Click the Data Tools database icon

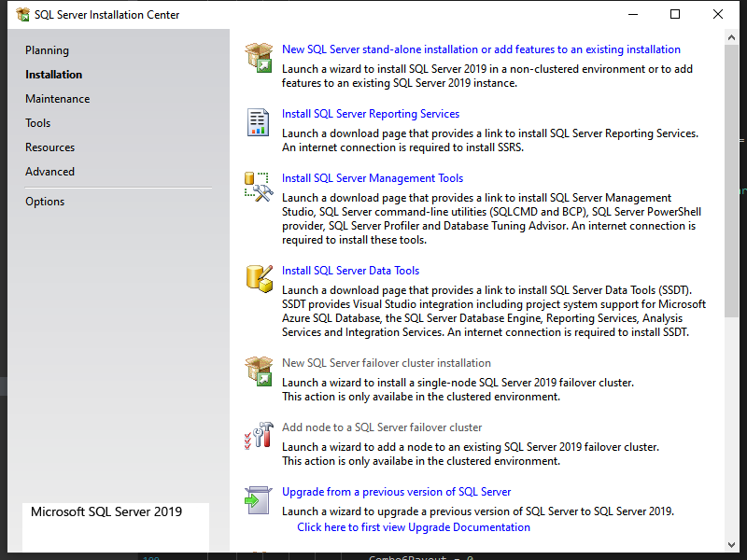coord(258,278)
